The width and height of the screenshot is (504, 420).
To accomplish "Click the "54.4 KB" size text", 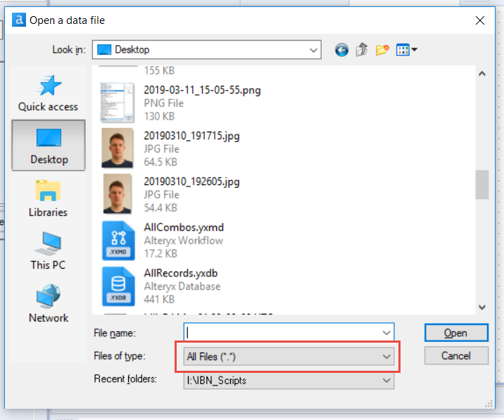I will 160,208.
